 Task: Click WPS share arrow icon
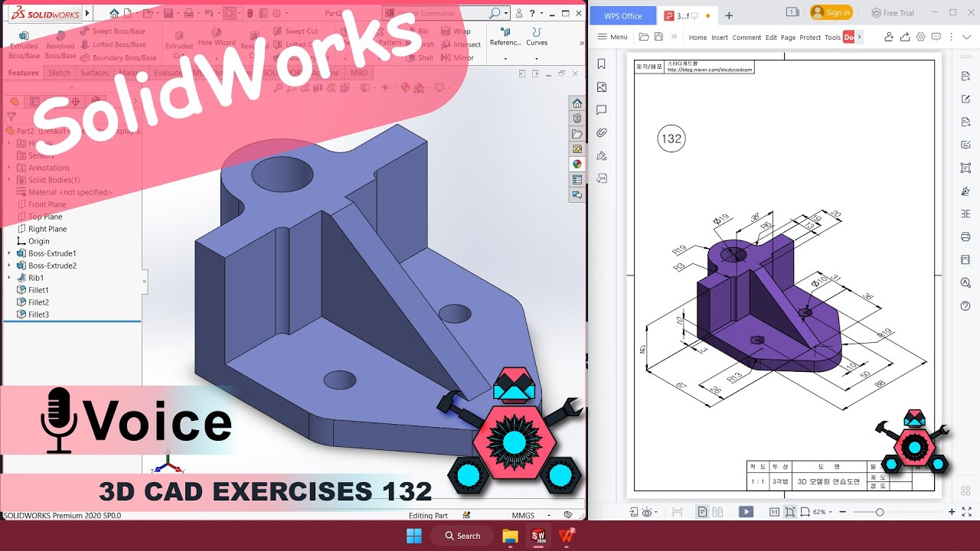pos(904,37)
